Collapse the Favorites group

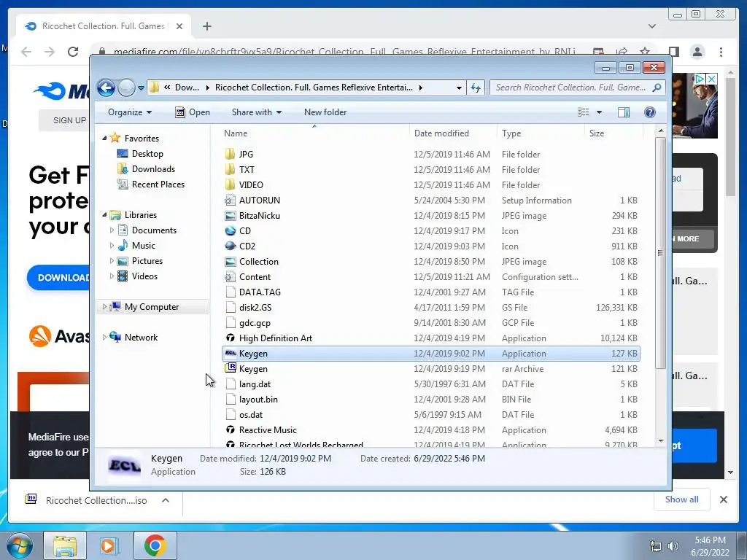tap(104, 138)
